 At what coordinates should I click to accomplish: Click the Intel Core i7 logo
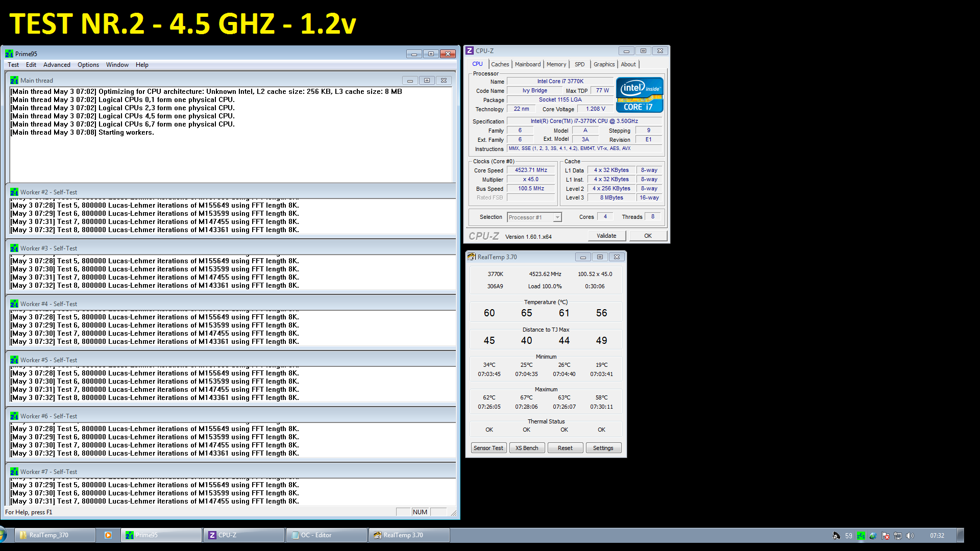tap(640, 95)
